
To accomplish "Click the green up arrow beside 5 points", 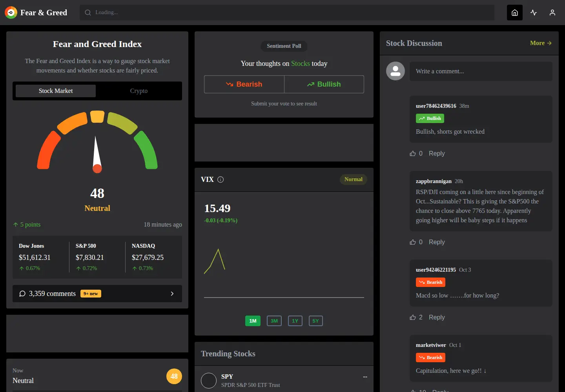I will [x=16, y=225].
